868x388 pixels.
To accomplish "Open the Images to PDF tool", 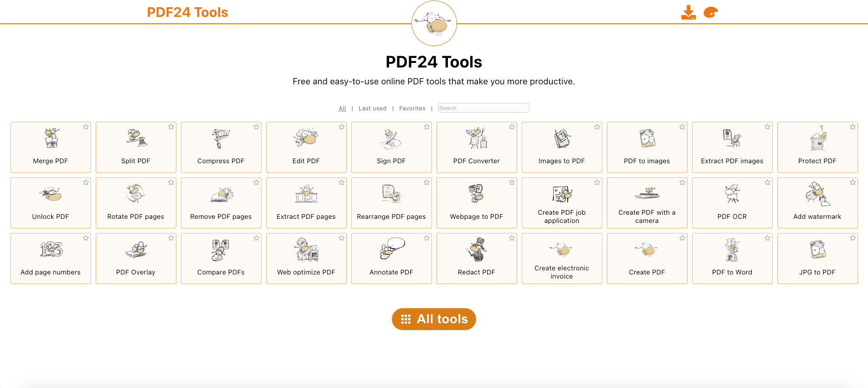I will 562,147.
